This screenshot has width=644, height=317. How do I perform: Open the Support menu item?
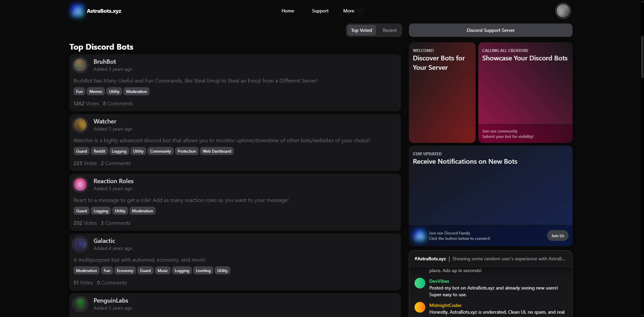[320, 11]
